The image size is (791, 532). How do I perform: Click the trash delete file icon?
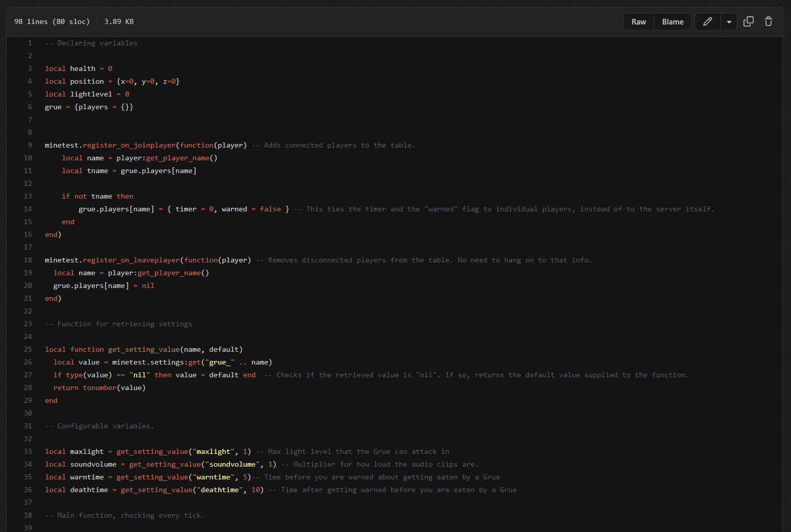click(768, 21)
